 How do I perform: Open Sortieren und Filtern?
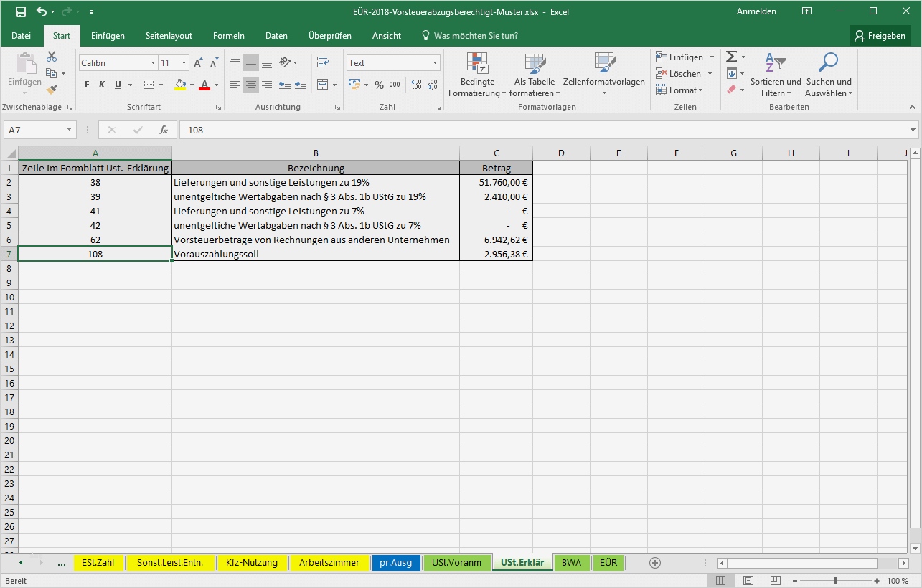pyautogui.click(x=776, y=75)
